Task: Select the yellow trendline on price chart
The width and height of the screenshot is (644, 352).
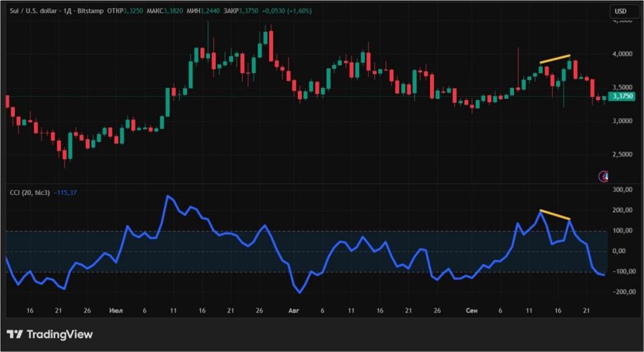Action: 555,59
